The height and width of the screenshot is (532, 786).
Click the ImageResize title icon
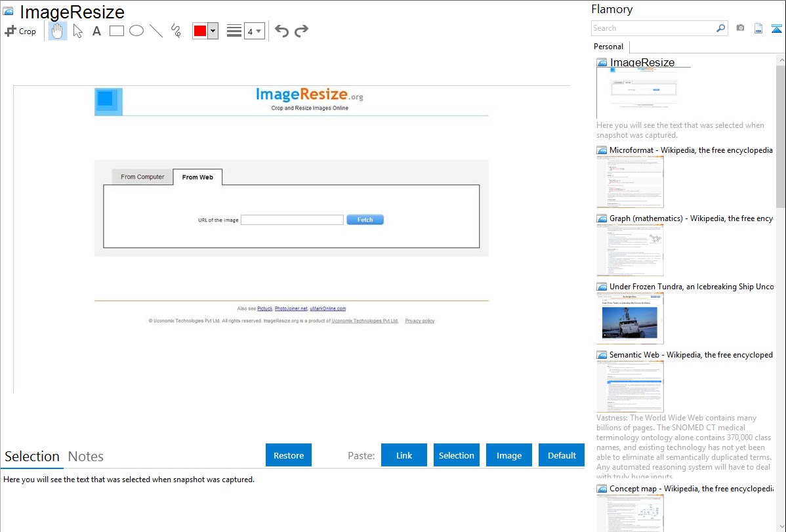[x=9, y=11]
